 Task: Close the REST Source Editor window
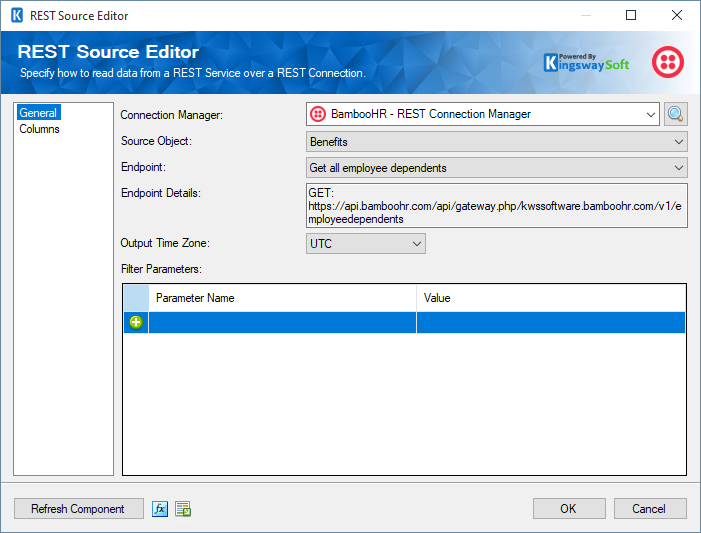677,15
